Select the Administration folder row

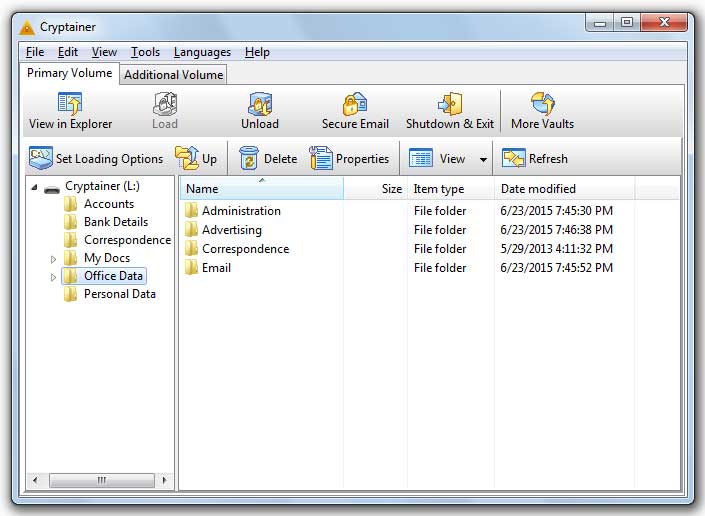[x=429, y=210]
